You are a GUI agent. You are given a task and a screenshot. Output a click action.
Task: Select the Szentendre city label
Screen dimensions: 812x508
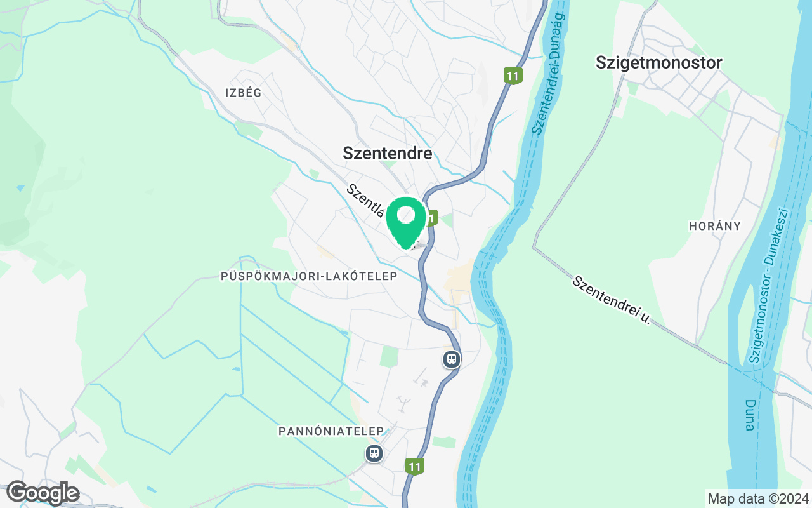pos(387,153)
